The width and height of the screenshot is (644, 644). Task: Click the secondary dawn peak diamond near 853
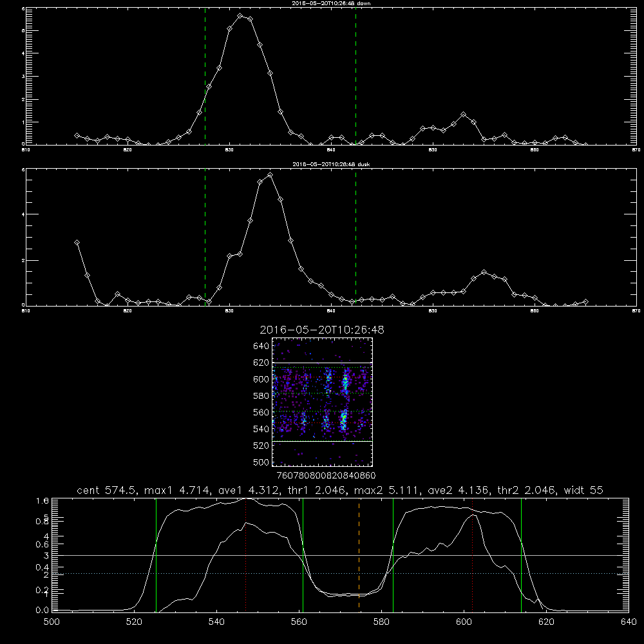tap(463, 115)
